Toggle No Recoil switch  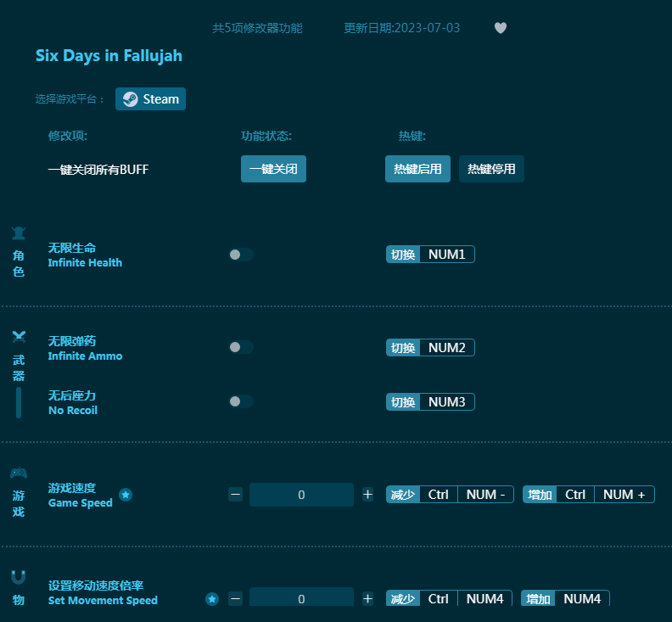point(241,401)
